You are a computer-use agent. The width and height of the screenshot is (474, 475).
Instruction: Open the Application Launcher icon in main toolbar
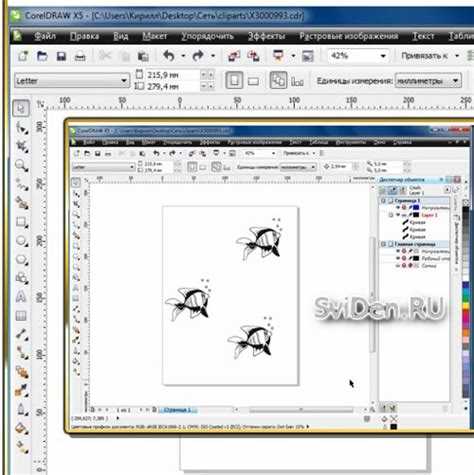[278, 56]
